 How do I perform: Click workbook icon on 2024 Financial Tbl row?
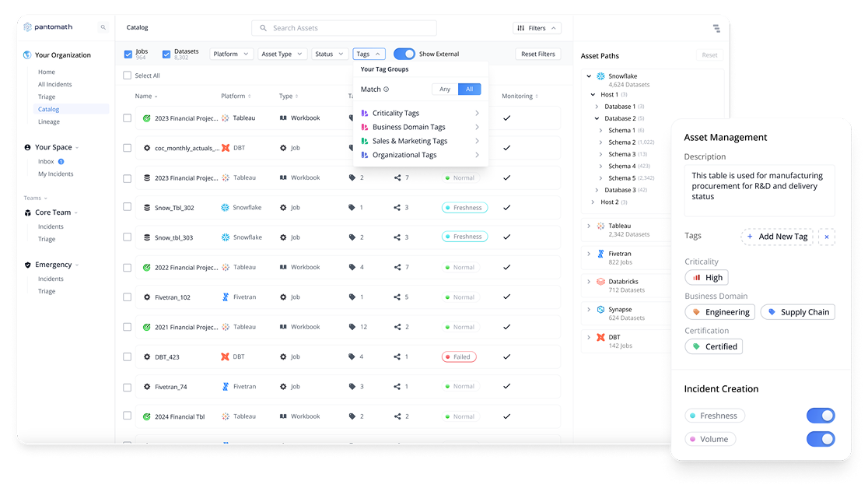(283, 416)
